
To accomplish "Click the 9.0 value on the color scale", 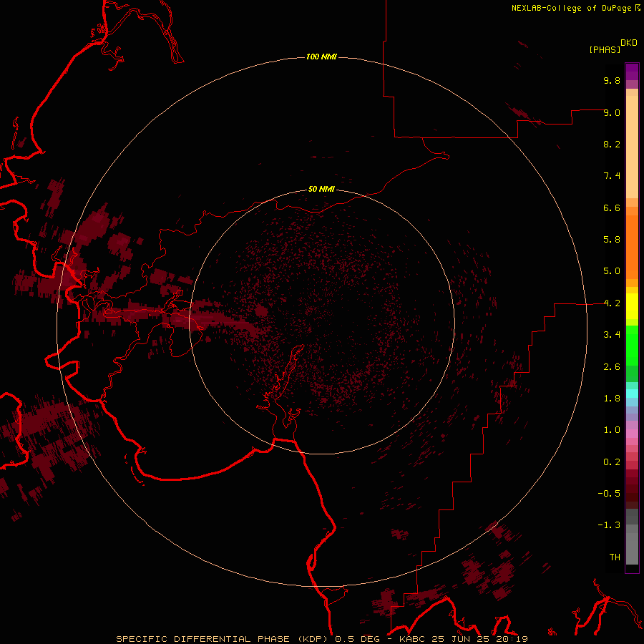I will 612,112.
